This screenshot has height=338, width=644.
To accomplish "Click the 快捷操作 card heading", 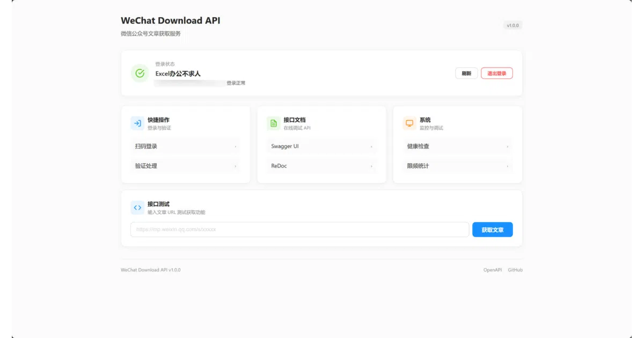I will point(158,120).
